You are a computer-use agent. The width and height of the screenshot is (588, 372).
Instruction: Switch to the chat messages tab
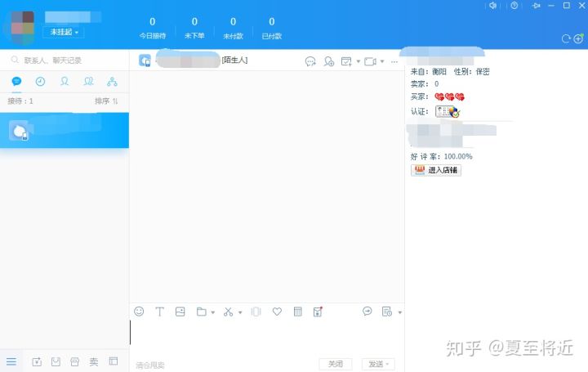pyautogui.click(x=16, y=82)
